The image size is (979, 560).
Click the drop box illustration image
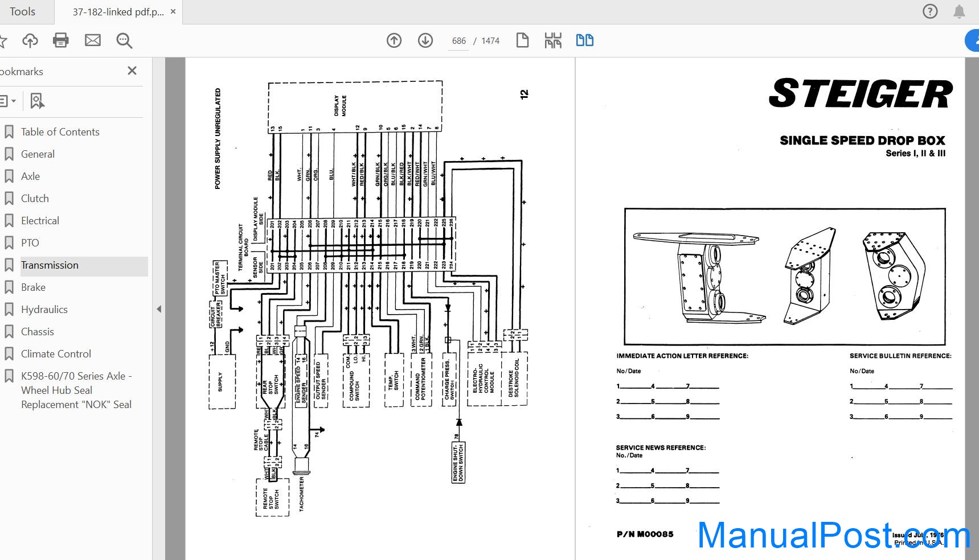785,277
